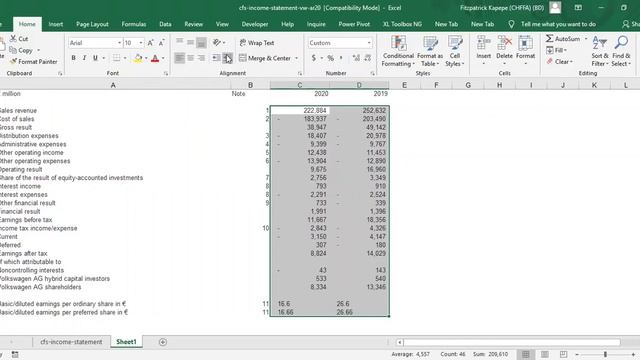Apply the fill color bucket

pos(138,58)
